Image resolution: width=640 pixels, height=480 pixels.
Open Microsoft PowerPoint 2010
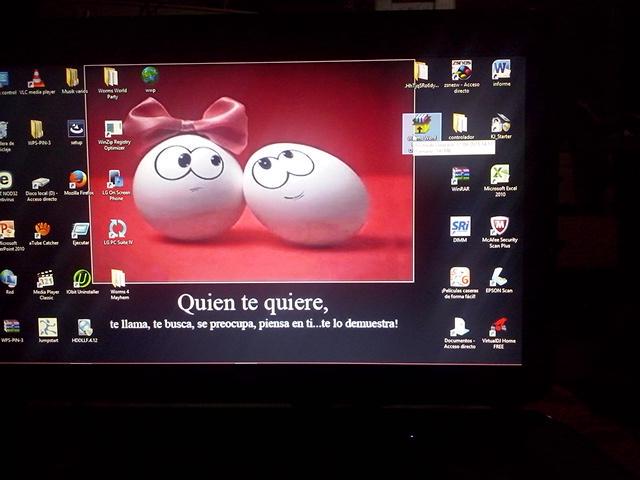pos(9,236)
